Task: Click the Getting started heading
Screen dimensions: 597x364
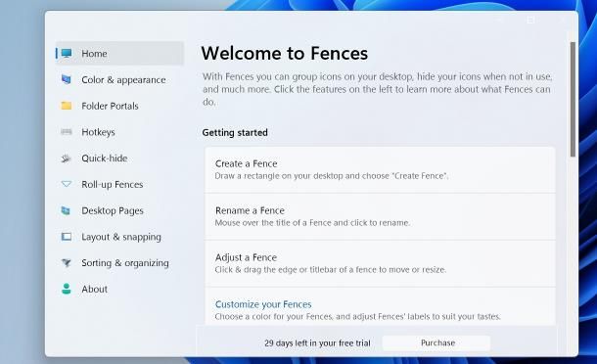Action: click(x=235, y=132)
